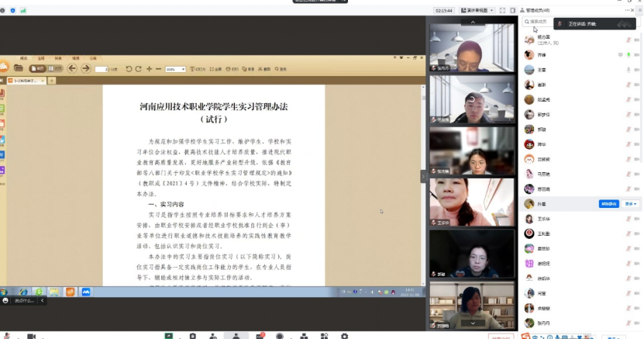This screenshot has height=339, width=644.
Task: Rotate document counterclockwise
Action: click(128, 69)
